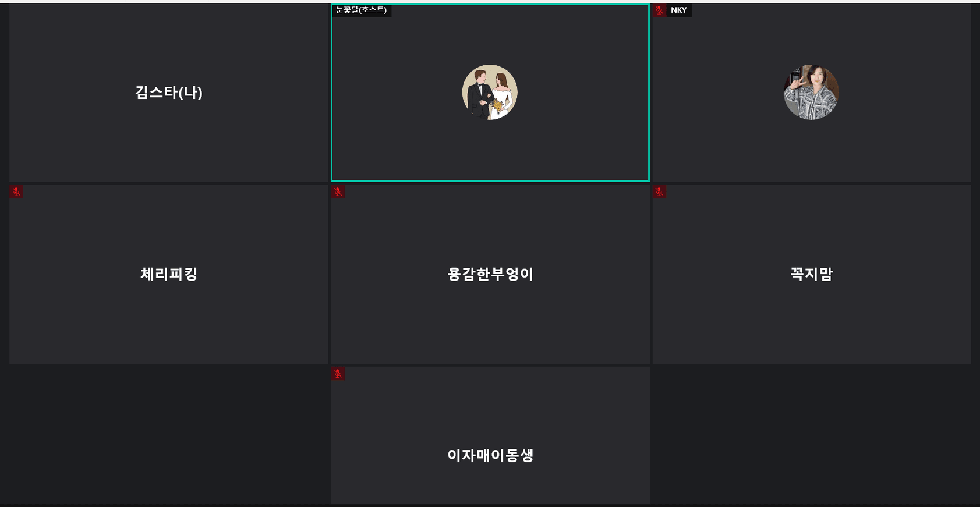Click the 이자매동생 name text
The width and height of the screenshot is (980, 507).
(490, 455)
